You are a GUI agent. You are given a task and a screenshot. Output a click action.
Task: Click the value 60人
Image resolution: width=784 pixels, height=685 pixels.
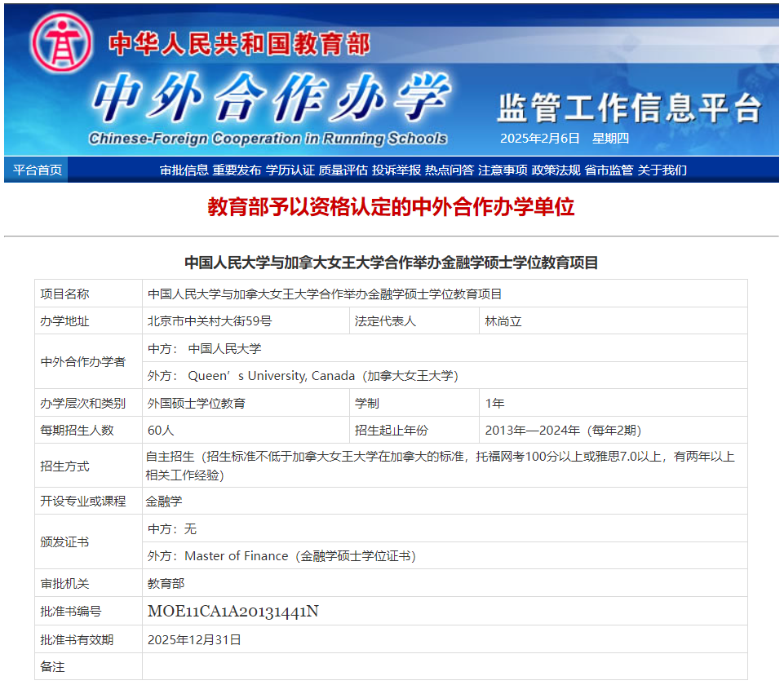(161, 430)
